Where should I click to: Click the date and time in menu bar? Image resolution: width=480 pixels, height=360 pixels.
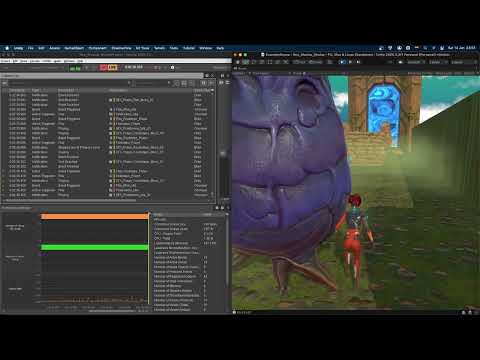pyautogui.click(x=462, y=48)
